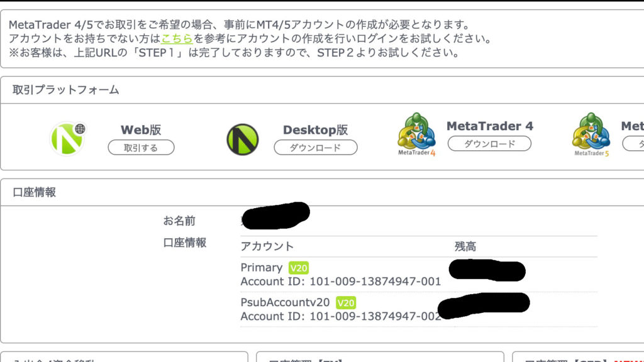Follow the green こちら link
This screenshot has width=644, height=362.
pyautogui.click(x=177, y=38)
